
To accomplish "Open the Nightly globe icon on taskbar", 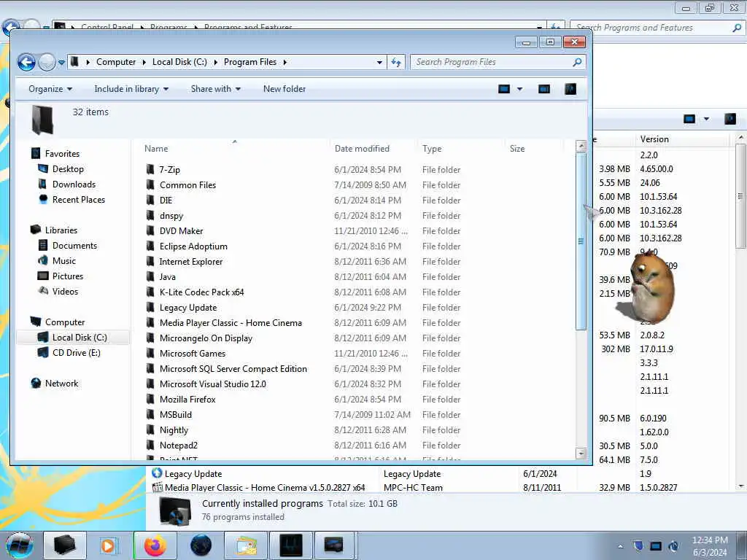I will [201, 545].
